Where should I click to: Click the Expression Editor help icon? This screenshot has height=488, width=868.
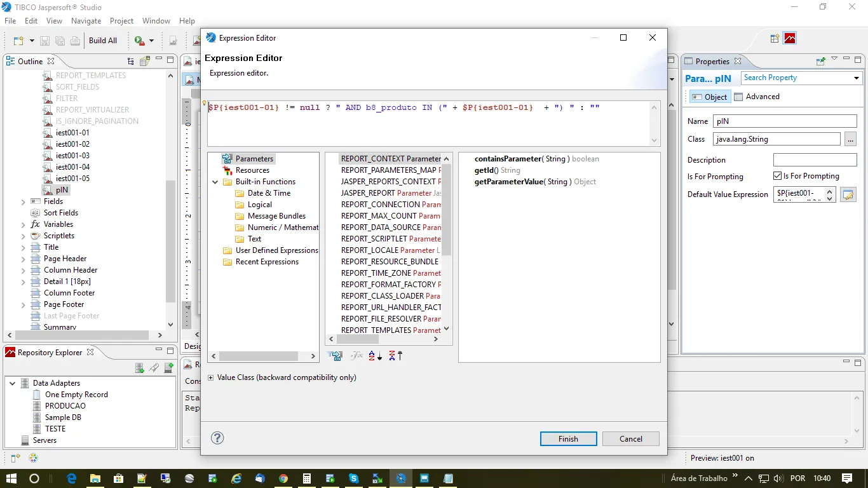[x=217, y=438]
